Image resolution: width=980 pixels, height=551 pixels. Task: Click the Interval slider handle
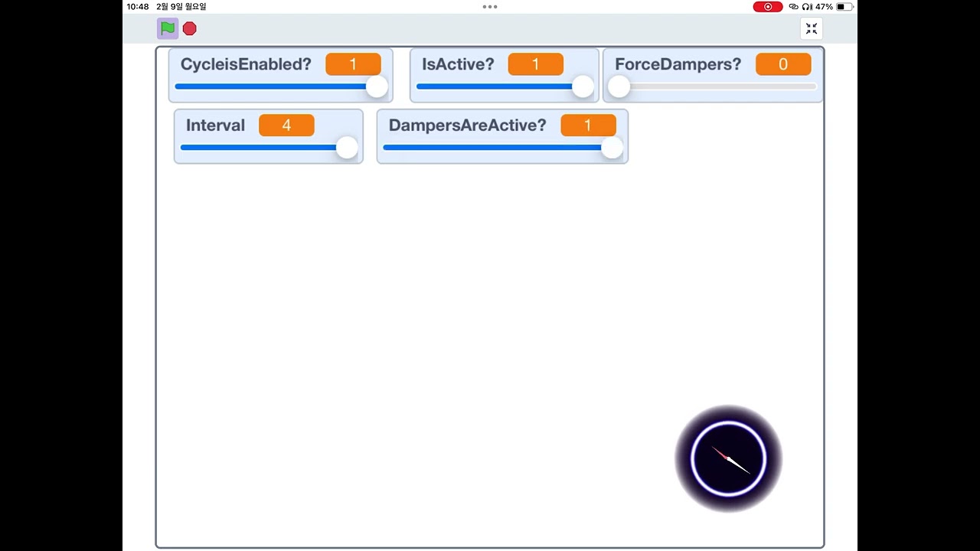pos(347,148)
